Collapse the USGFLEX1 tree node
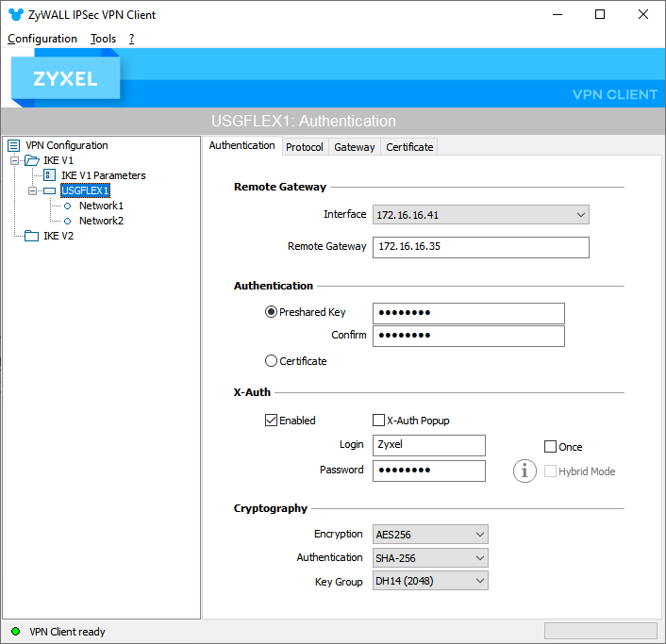The height and width of the screenshot is (644, 666). point(33,190)
